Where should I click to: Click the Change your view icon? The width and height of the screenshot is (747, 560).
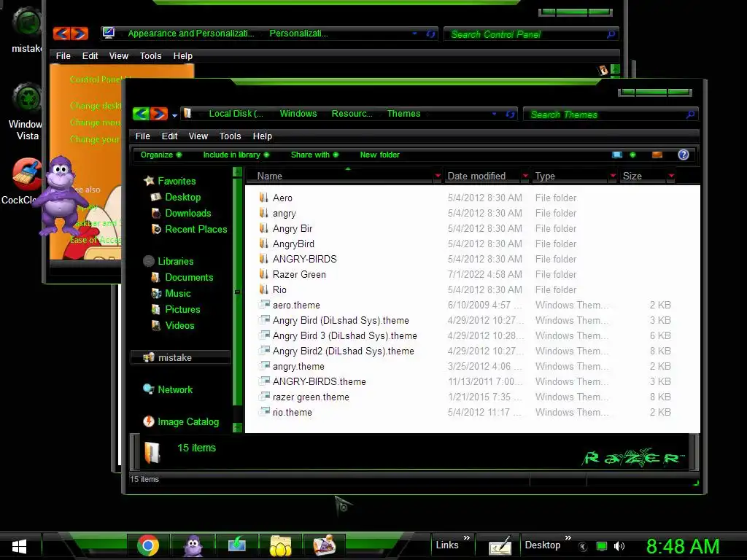pyautogui.click(x=617, y=155)
